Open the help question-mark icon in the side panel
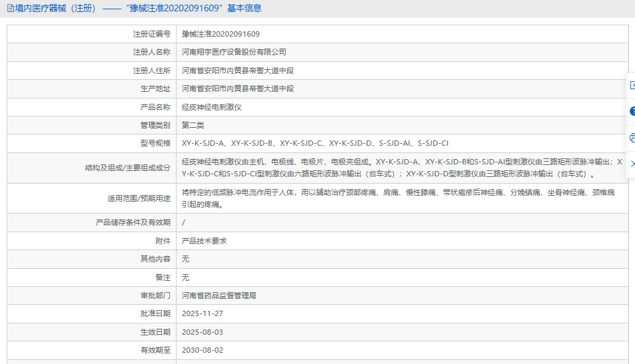The height and width of the screenshot is (364, 635). pyautogui.click(x=632, y=111)
